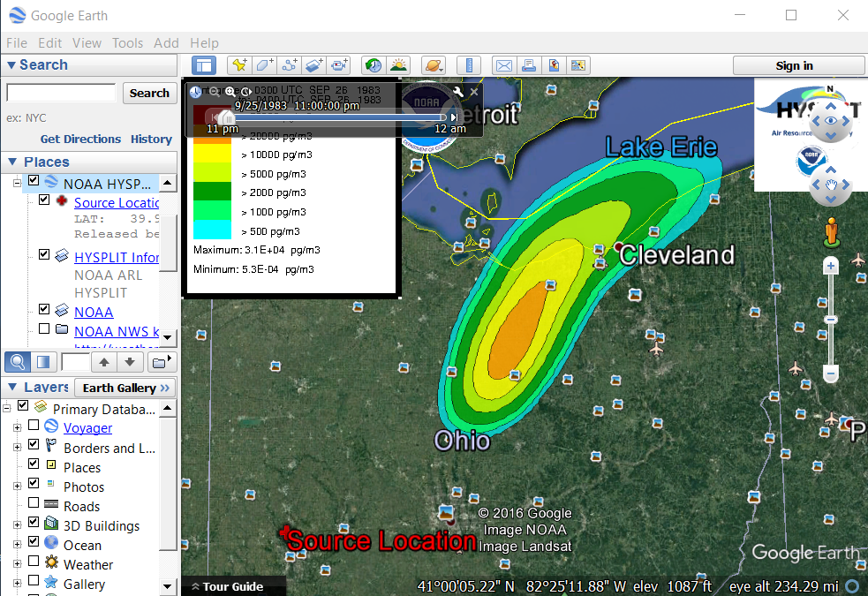Open the Places panel folder button
This screenshot has height=596, width=868.
161,362
